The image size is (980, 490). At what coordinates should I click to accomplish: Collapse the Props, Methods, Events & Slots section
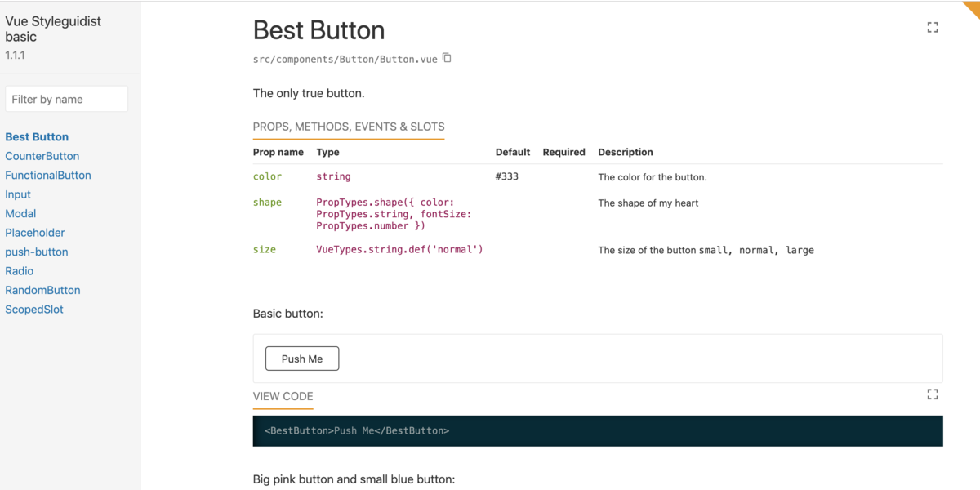(349, 127)
